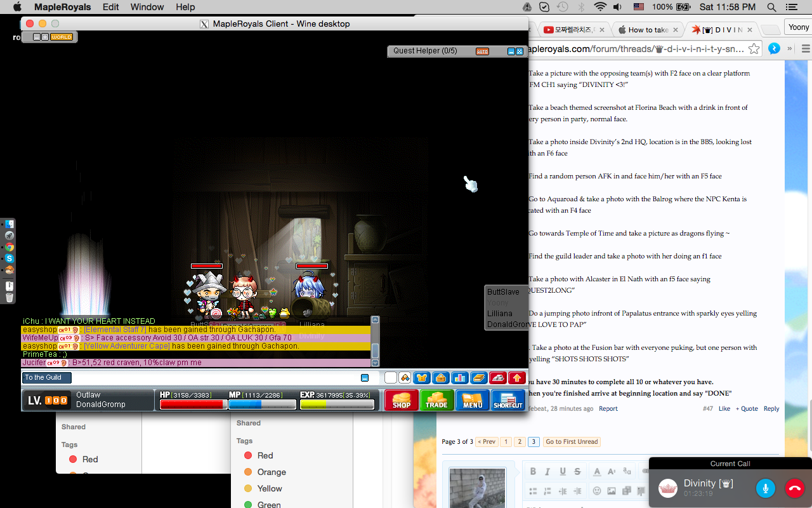Viewport: 812px width, 508px height.
Task: Select the Orange tag in Finder sidebar
Action: pyautogui.click(x=272, y=472)
